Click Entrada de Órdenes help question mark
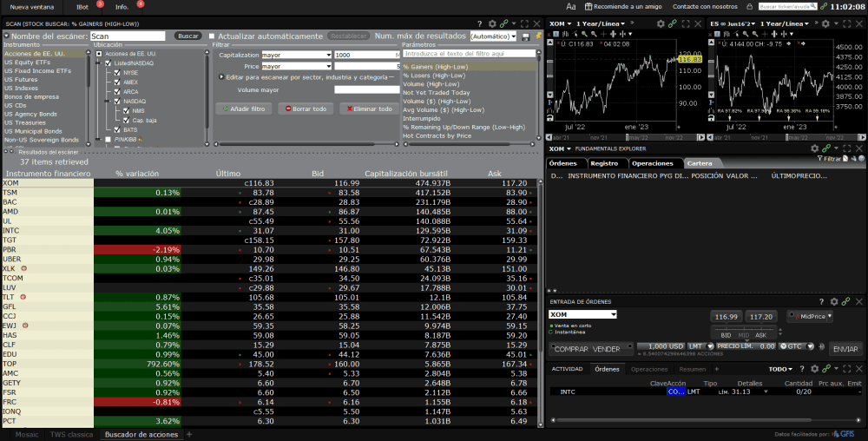 pos(821,301)
